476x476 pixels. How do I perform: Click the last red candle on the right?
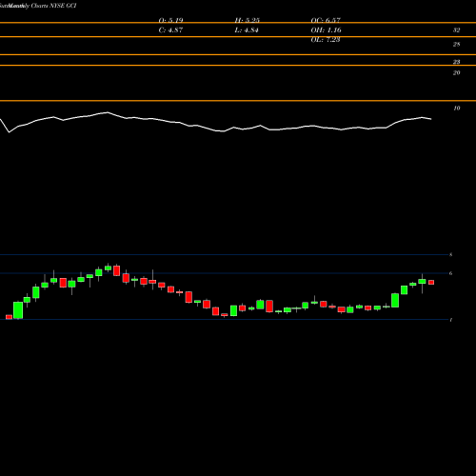pyautogui.click(x=431, y=282)
